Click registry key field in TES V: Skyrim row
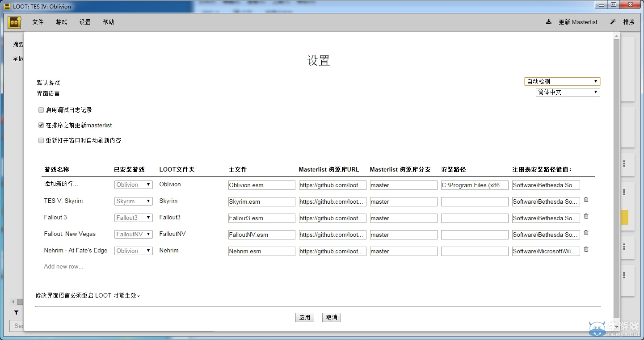644x340 pixels. coord(546,201)
